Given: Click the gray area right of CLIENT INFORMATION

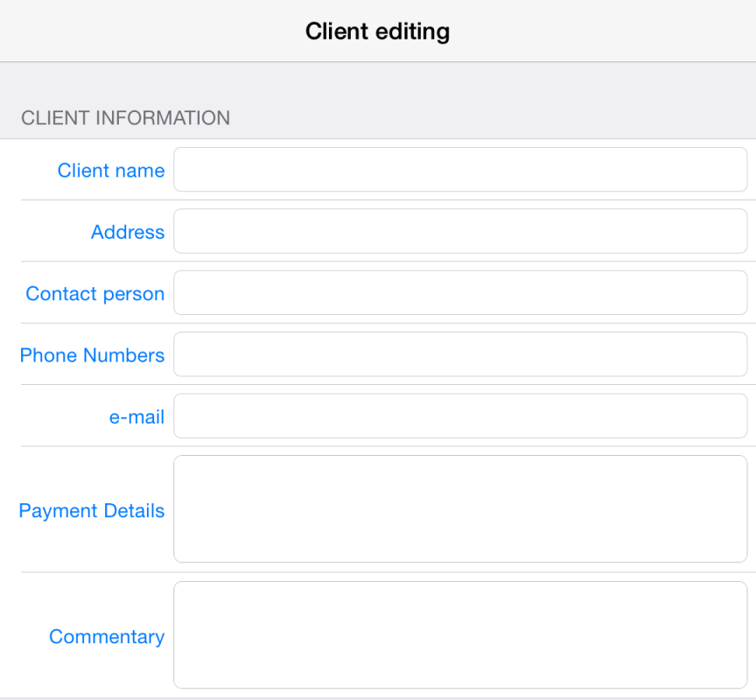Looking at the screenshot, I should [492, 118].
